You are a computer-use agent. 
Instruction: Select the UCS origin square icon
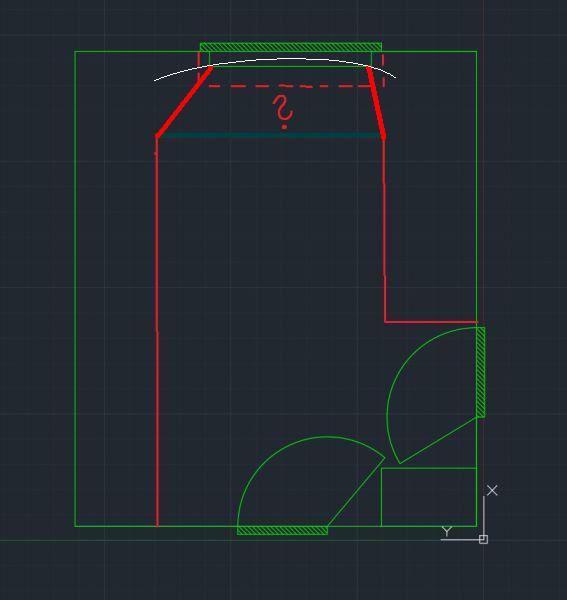coord(483,539)
